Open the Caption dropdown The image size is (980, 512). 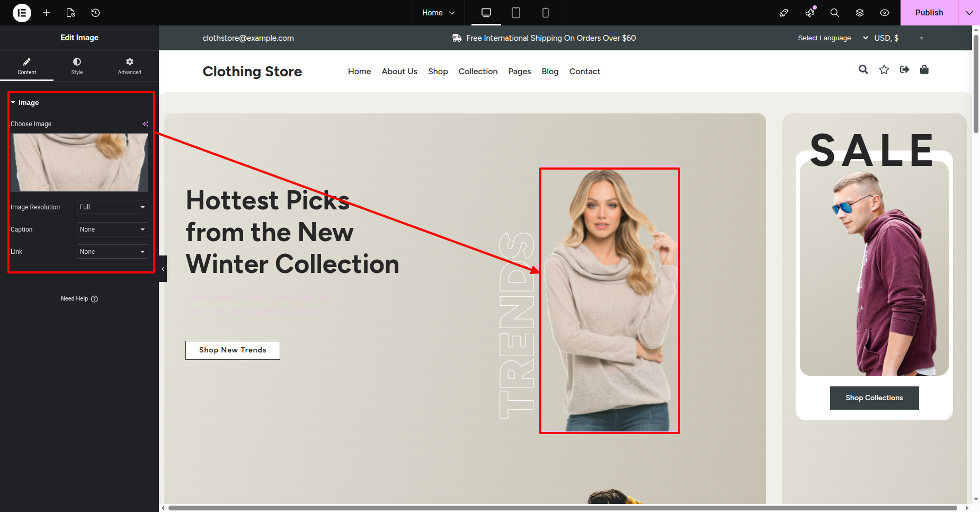click(x=112, y=229)
